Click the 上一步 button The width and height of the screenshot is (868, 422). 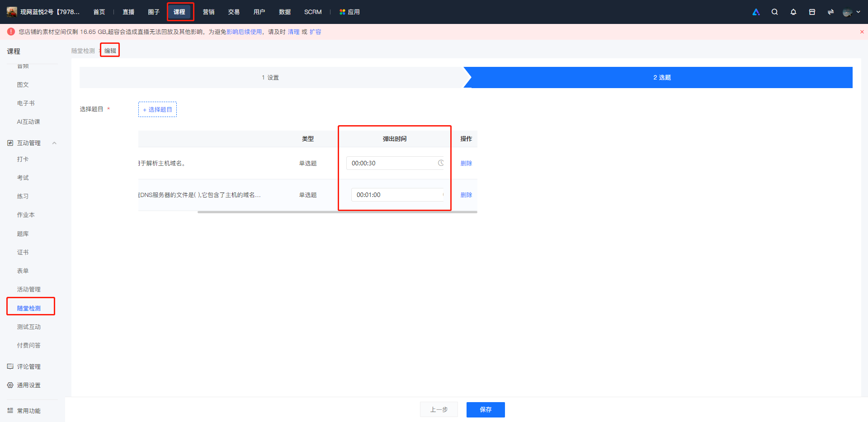[x=439, y=410]
